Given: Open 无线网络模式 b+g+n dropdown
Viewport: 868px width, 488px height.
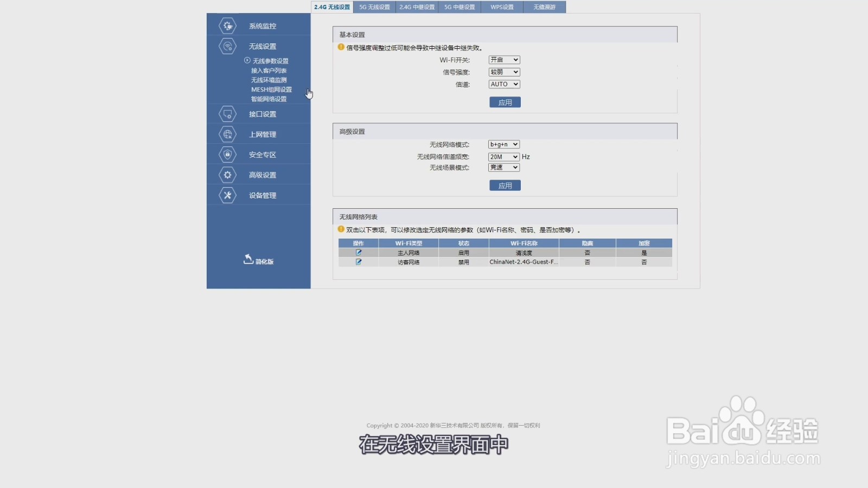Looking at the screenshot, I should pos(504,144).
